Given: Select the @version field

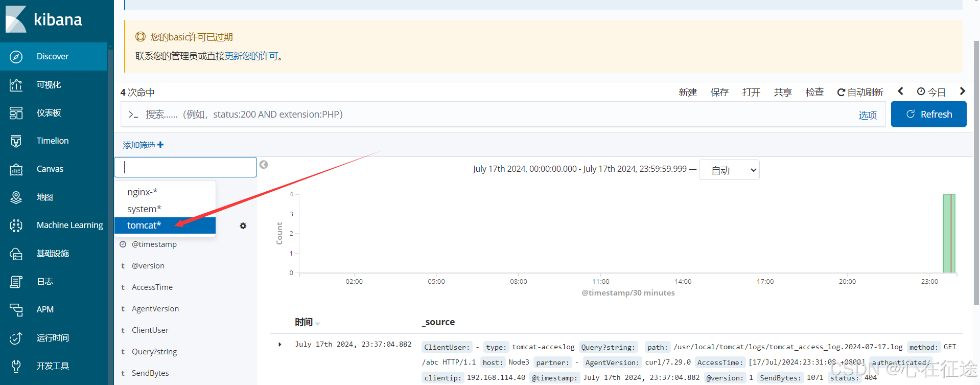Looking at the screenshot, I should point(148,266).
